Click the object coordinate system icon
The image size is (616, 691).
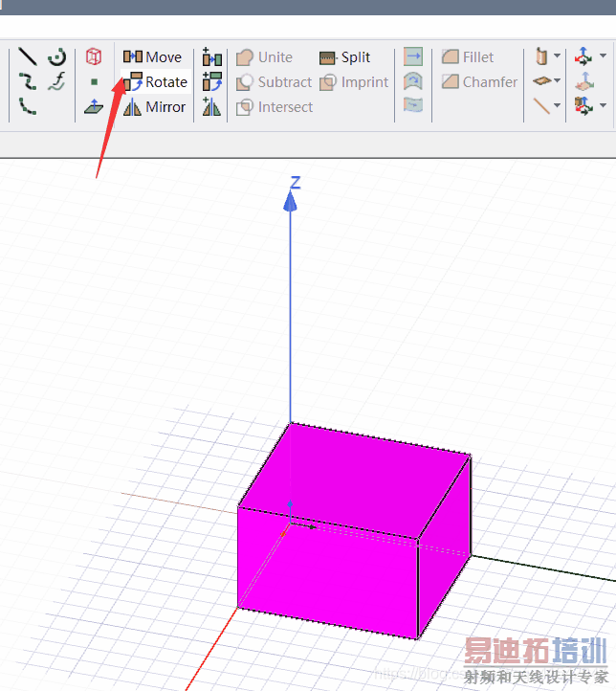click(x=583, y=106)
